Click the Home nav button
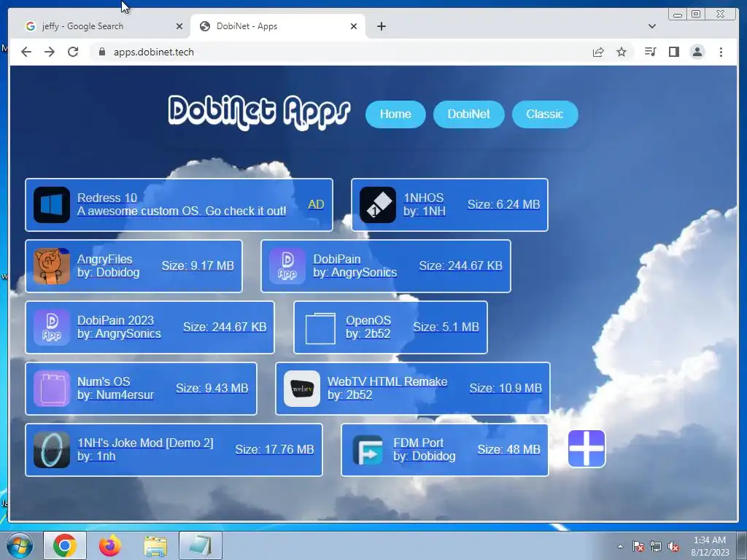This screenshot has height=560, width=747. [395, 114]
